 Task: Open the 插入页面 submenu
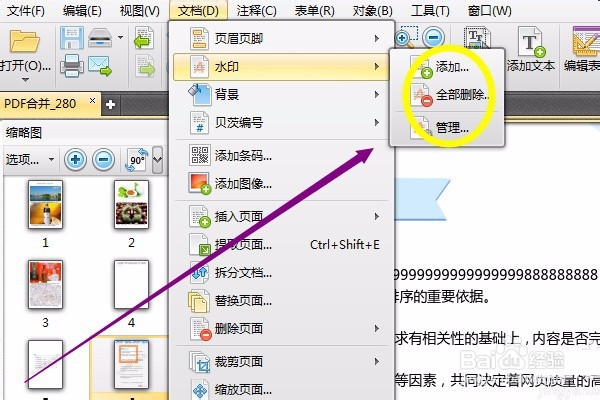pyautogui.click(x=284, y=216)
